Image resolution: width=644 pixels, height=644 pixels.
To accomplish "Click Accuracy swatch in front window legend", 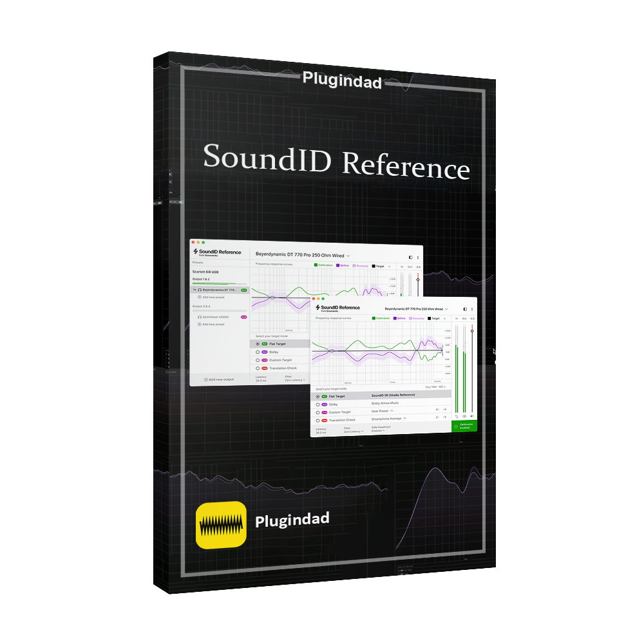I will click(411, 318).
